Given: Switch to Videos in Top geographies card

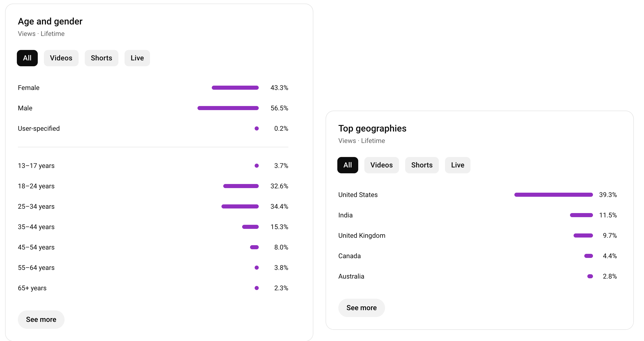Looking at the screenshot, I should pos(381,165).
